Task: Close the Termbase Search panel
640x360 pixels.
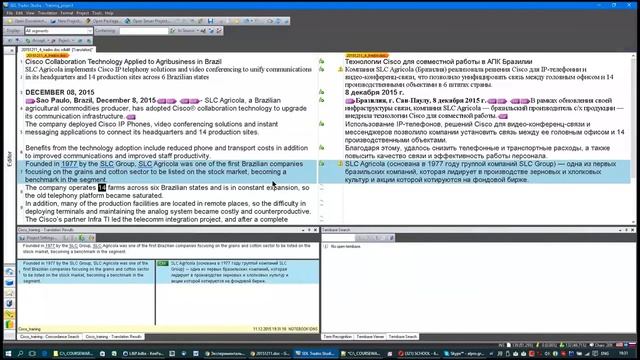Action: point(633,230)
